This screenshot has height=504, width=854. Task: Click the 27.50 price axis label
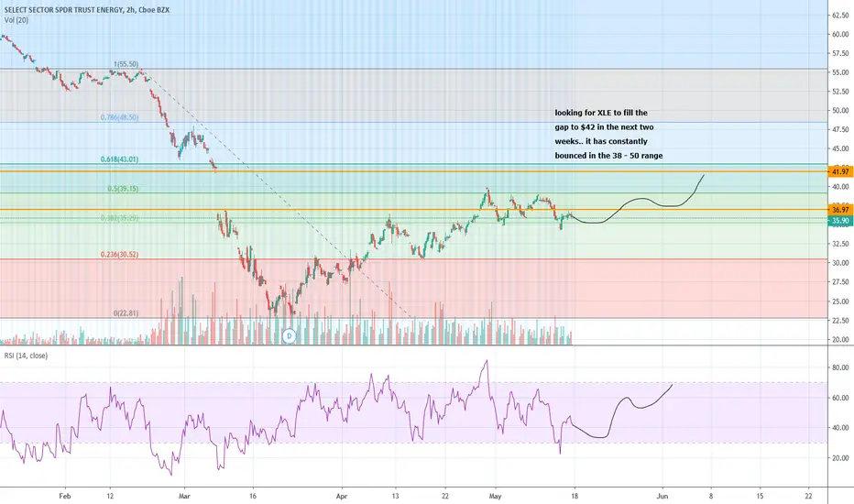840,282
